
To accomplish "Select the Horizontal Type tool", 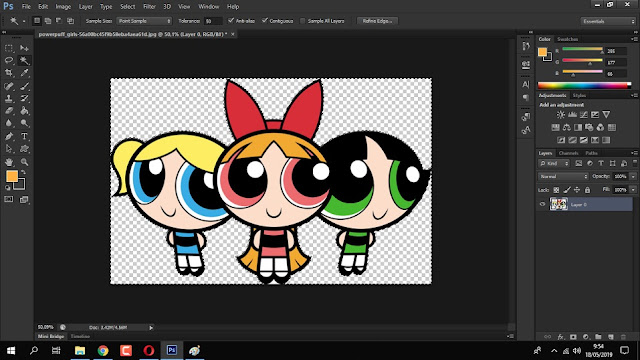I will (24, 136).
